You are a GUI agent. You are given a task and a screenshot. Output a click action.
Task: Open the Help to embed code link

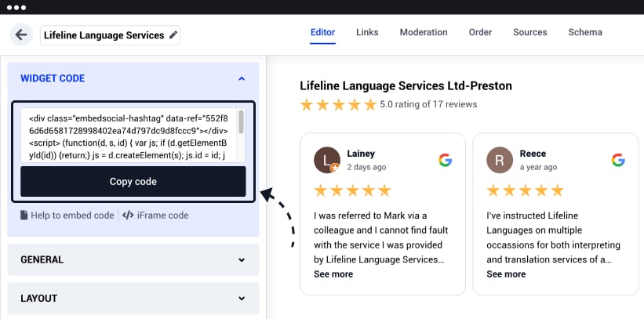coord(72,215)
